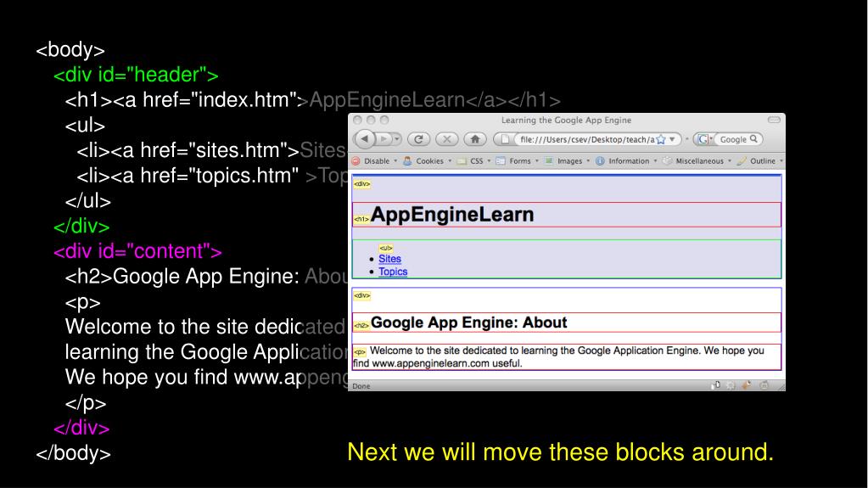Viewport: 868px width, 488px height.
Task: Click the closing </body> code line
Action: tap(73, 453)
